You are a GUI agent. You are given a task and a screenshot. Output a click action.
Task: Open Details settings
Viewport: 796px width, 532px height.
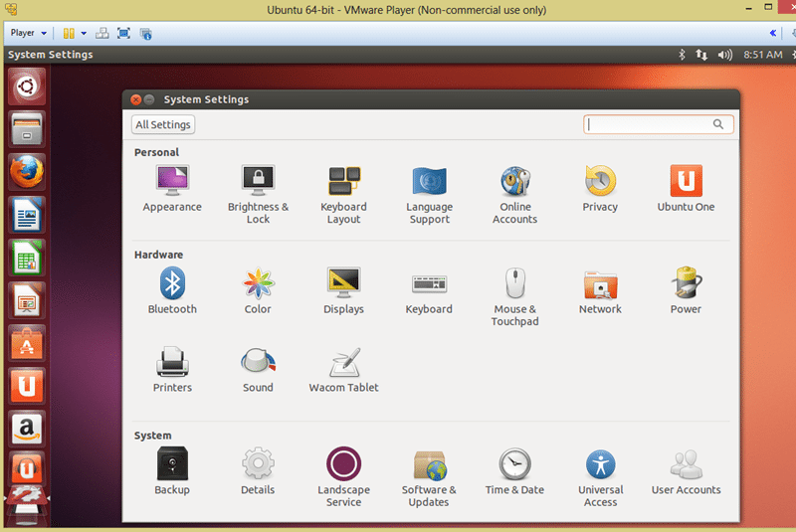point(258,471)
